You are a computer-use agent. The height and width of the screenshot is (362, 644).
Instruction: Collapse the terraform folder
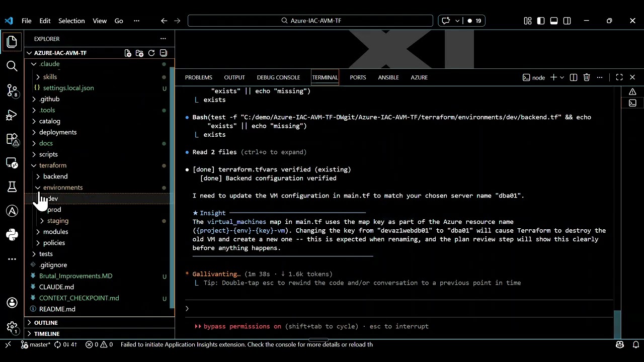pos(52,165)
